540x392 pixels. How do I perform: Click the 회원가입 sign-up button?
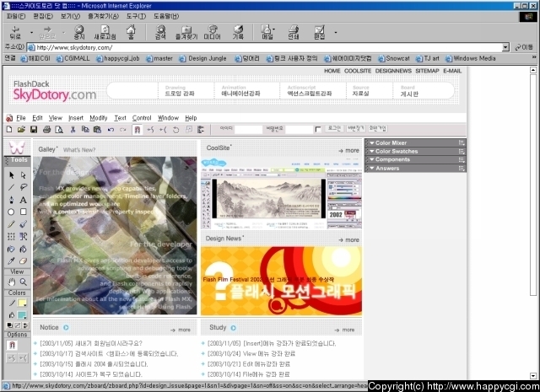(x=377, y=129)
